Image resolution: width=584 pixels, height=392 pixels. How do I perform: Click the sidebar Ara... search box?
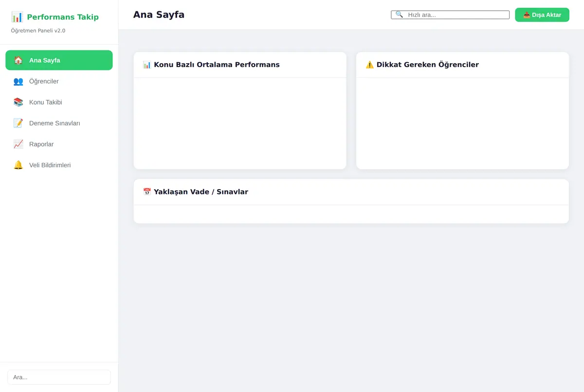59,377
